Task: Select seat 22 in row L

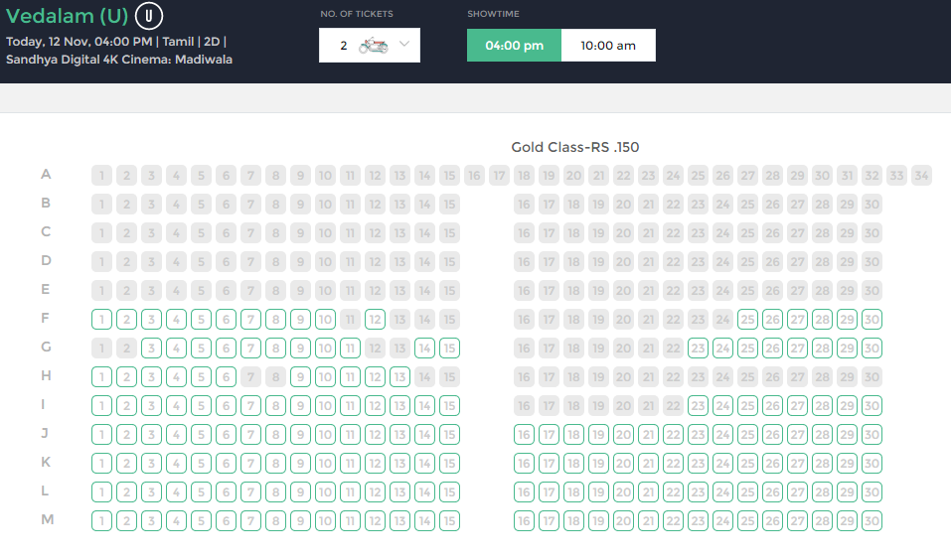Action: click(x=673, y=492)
